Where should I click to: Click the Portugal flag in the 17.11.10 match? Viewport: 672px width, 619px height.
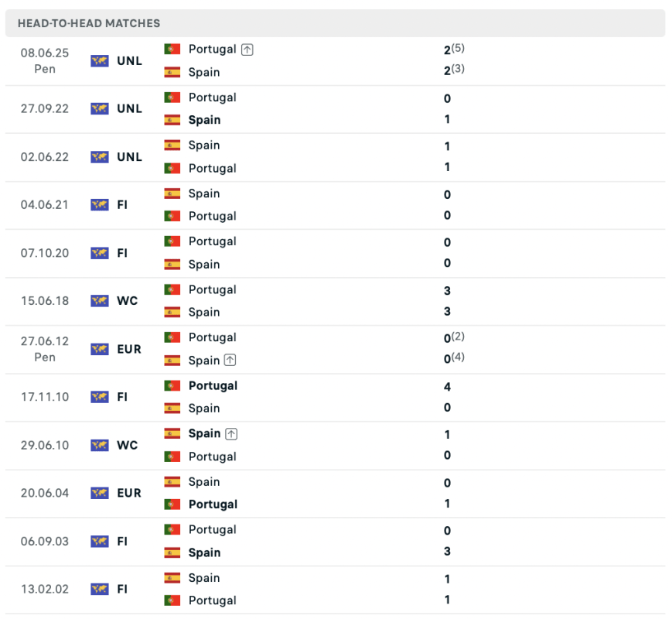[x=172, y=385]
